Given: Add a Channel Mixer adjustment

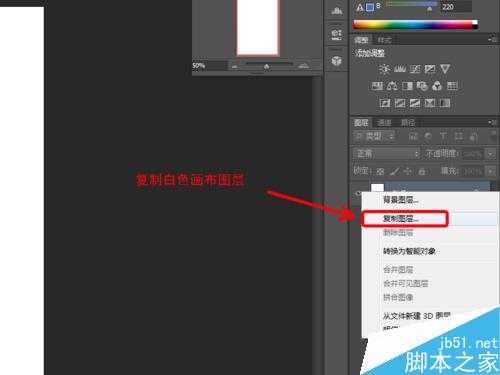Looking at the screenshot, I should point(437,86).
